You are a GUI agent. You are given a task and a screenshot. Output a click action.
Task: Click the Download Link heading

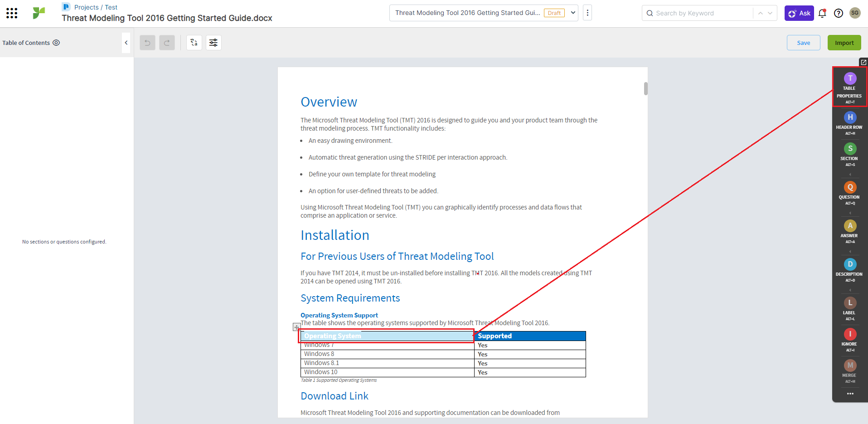click(335, 396)
